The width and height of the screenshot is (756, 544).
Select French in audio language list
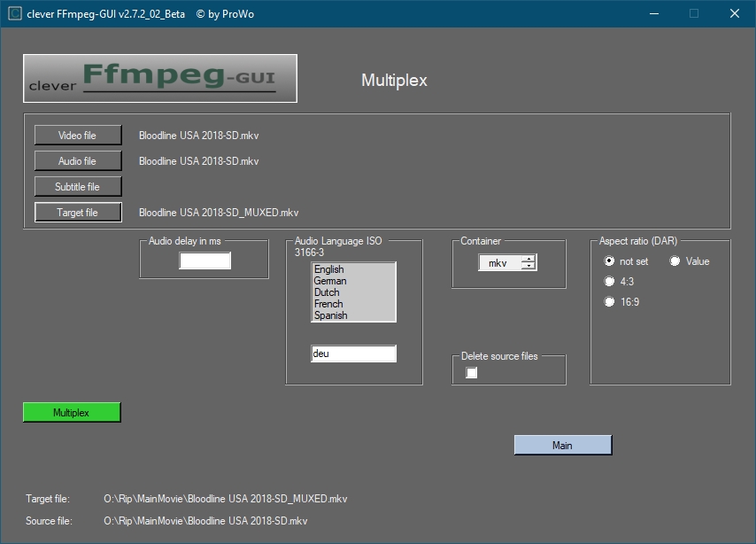pyautogui.click(x=353, y=304)
